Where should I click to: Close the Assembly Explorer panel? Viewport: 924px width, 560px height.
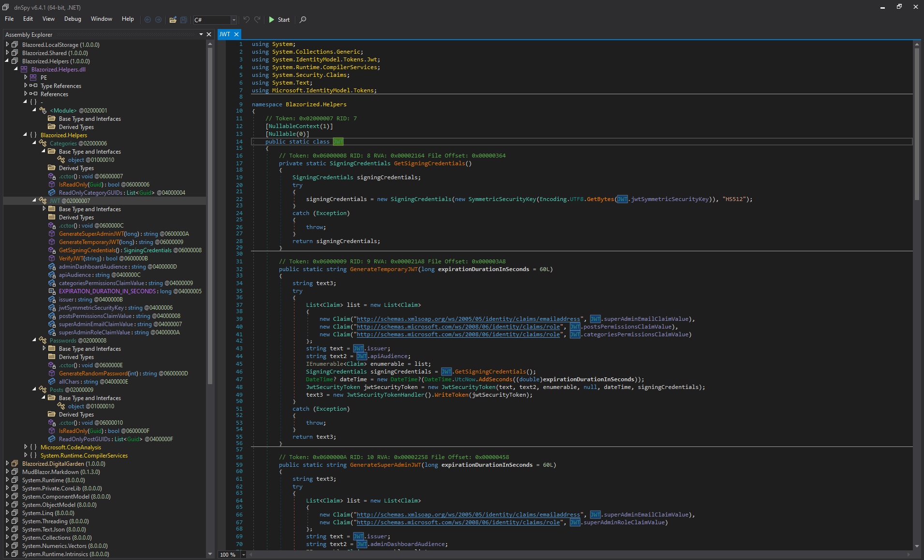[x=209, y=34]
